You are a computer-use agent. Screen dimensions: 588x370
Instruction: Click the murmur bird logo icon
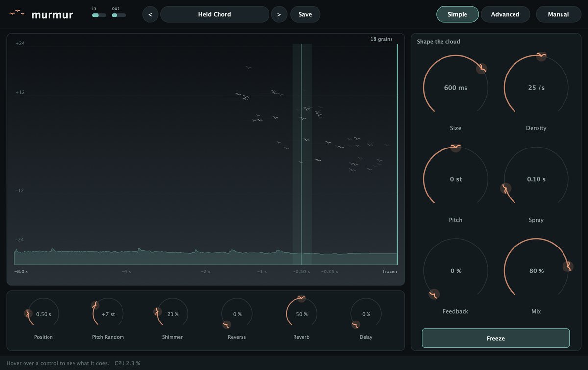pos(17,13)
